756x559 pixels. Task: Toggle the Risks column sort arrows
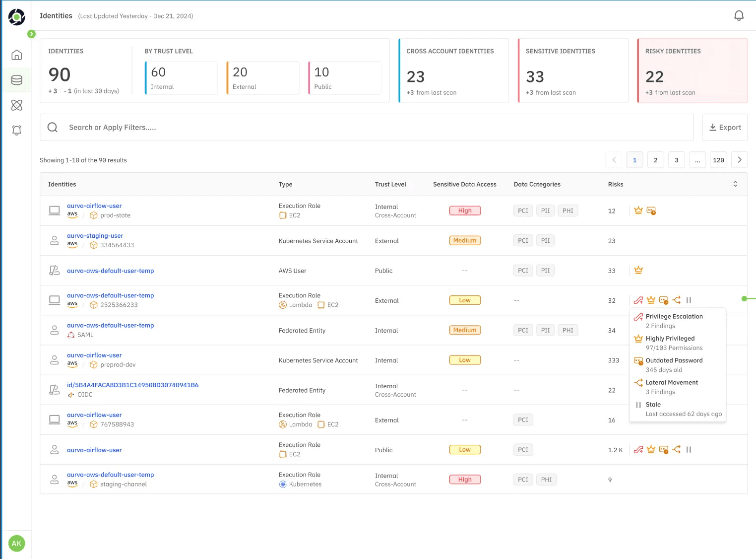point(735,184)
